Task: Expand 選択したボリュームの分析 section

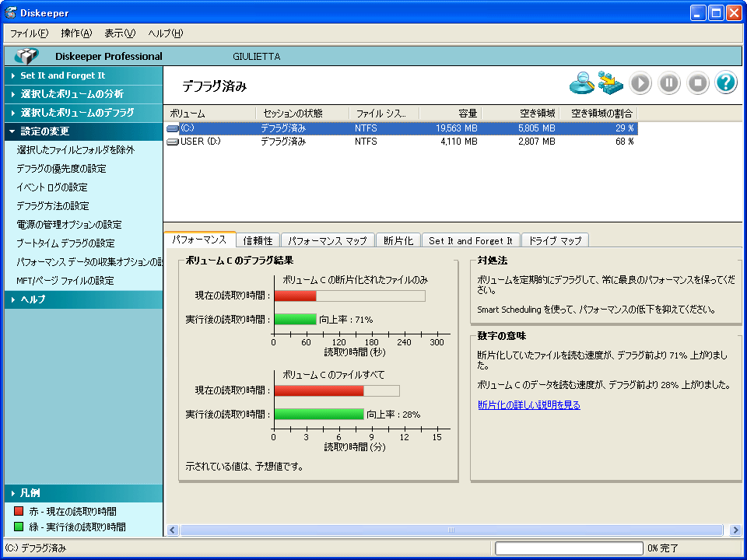Action: pos(83,94)
